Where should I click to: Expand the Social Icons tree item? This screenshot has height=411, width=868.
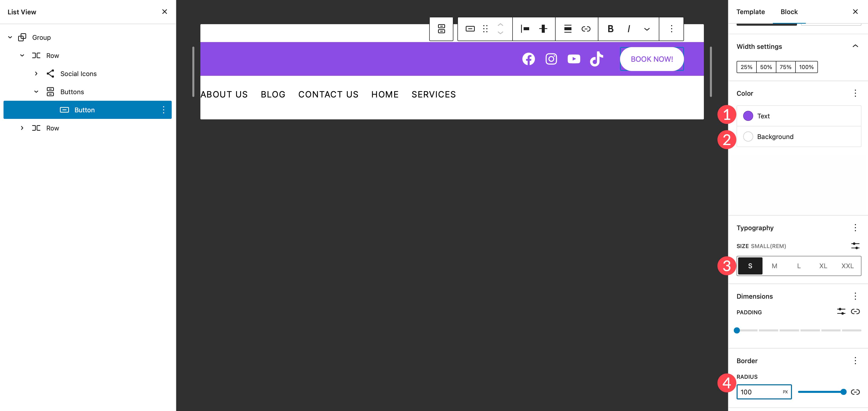pyautogui.click(x=35, y=73)
